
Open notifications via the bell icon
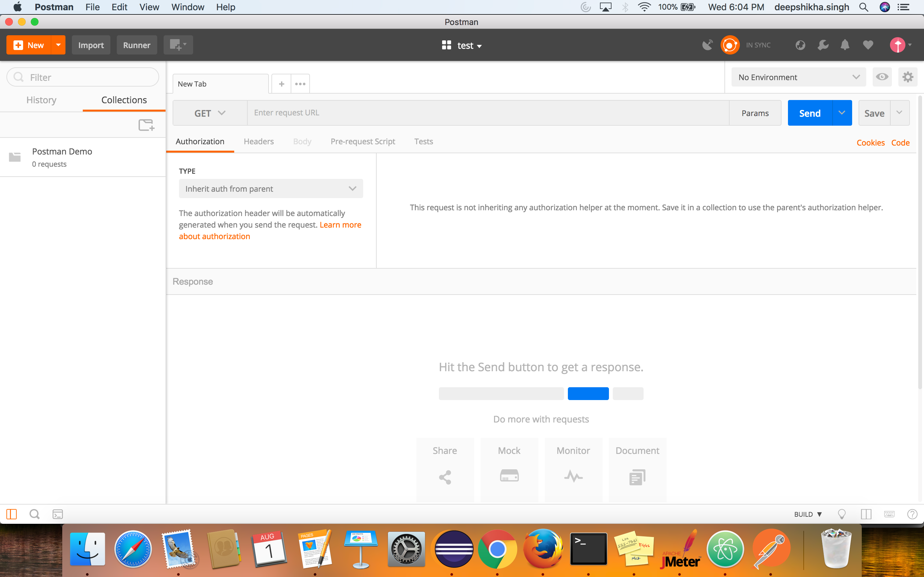844,45
